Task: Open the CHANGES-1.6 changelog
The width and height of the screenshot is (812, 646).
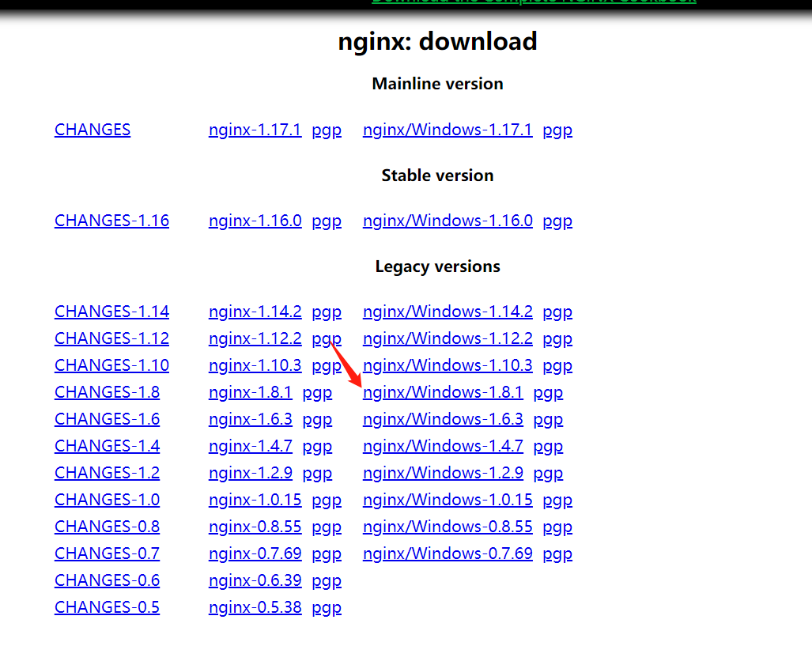Action: pos(108,420)
